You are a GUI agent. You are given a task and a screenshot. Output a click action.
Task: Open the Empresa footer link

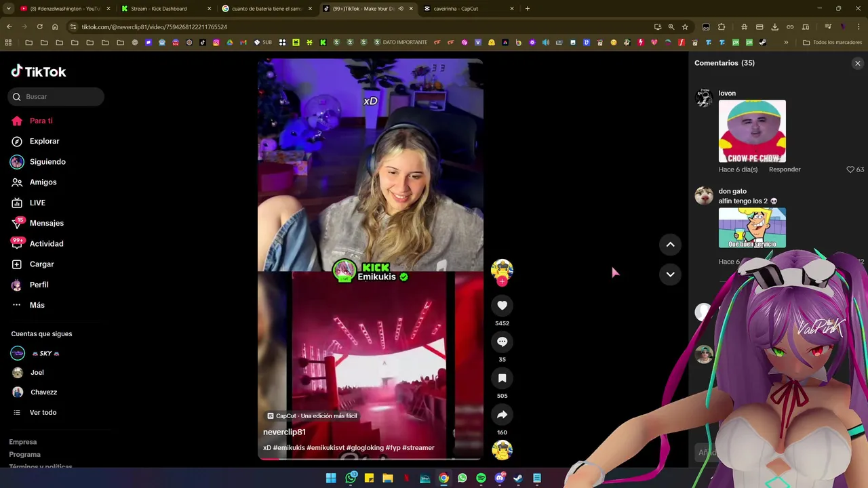pos(23,442)
